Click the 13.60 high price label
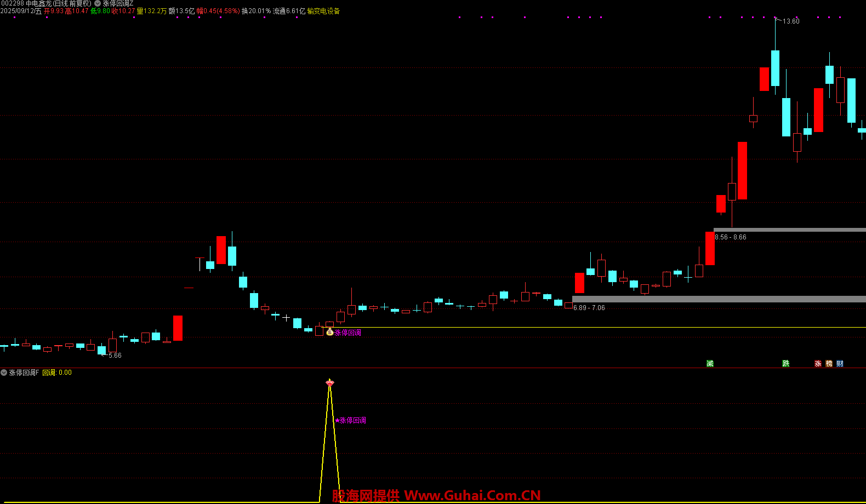The height and width of the screenshot is (504, 866). pos(791,21)
